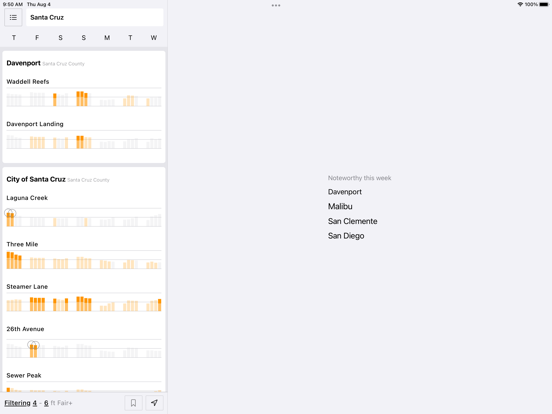This screenshot has height=414, width=552.
Task: Tap Steamer Lane forecast bar chart
Action: pos(84,302)
